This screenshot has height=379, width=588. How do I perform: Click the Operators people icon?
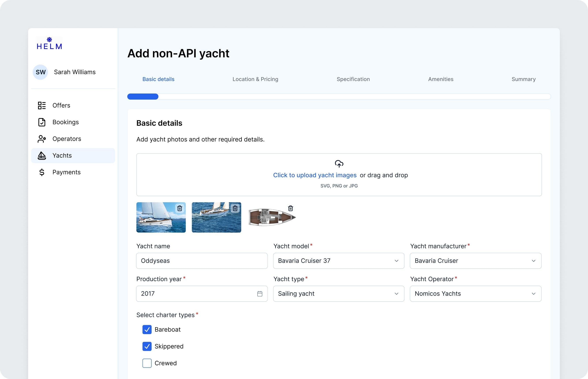click(x=42, y=139)
